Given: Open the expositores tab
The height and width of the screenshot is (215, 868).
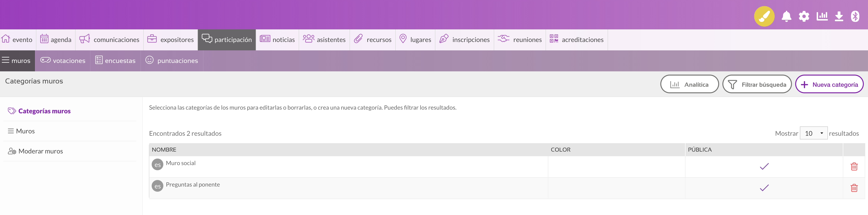Looking at the screenshot, I should pos(171,40).
